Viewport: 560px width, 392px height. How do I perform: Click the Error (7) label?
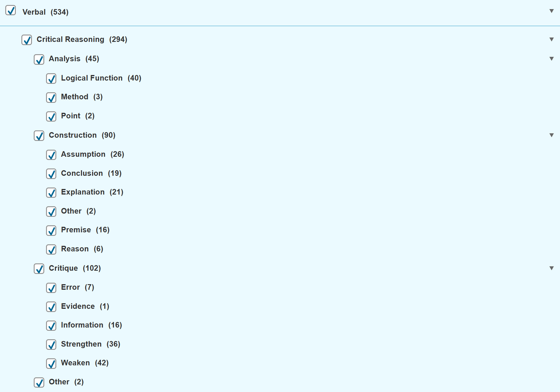tap(78, 287)
